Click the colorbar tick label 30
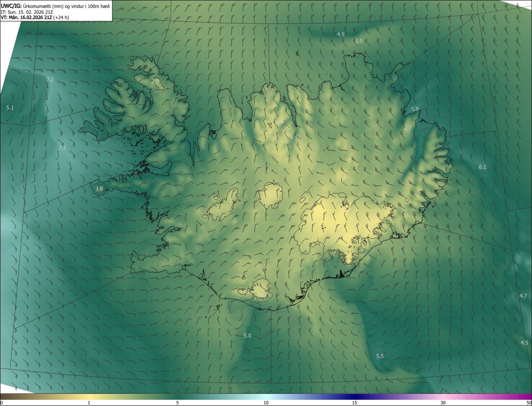 coord(443,403)
